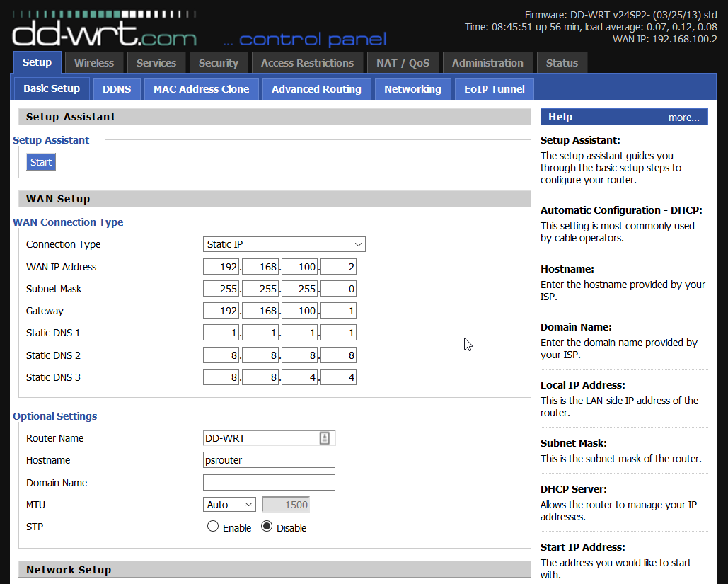728x584 pixels.
Task: Open the Connection Type dropdown
Action: [x=284, y=244]
